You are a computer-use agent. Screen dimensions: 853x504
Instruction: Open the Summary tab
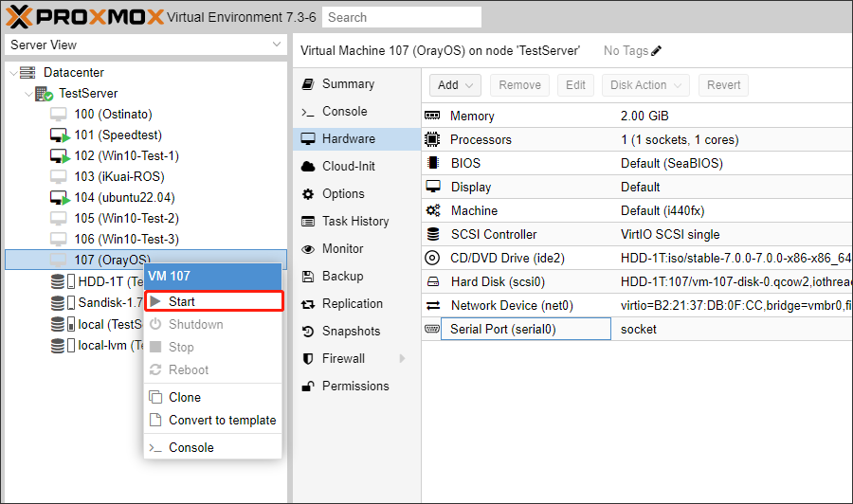pos(357,83)
